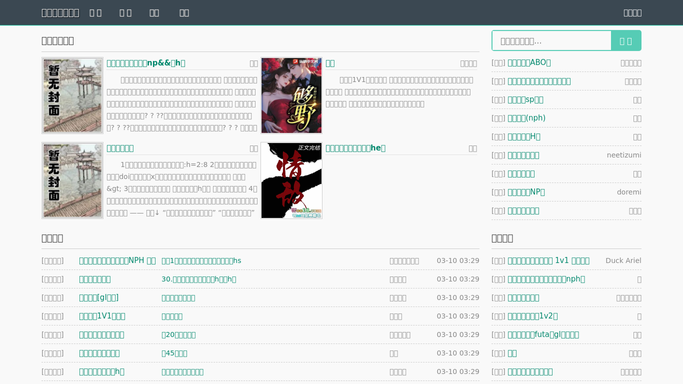
Task: Open featured title containing np&&
Action: point(146,63)
